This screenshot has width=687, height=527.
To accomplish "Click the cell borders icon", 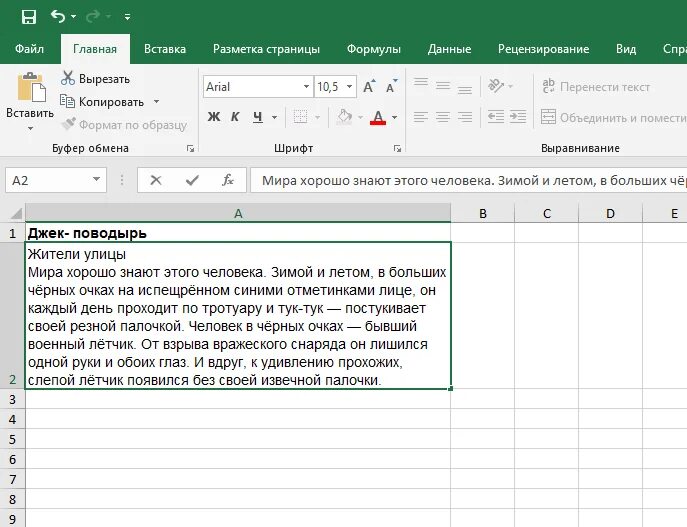I will (x=301, y=117).
